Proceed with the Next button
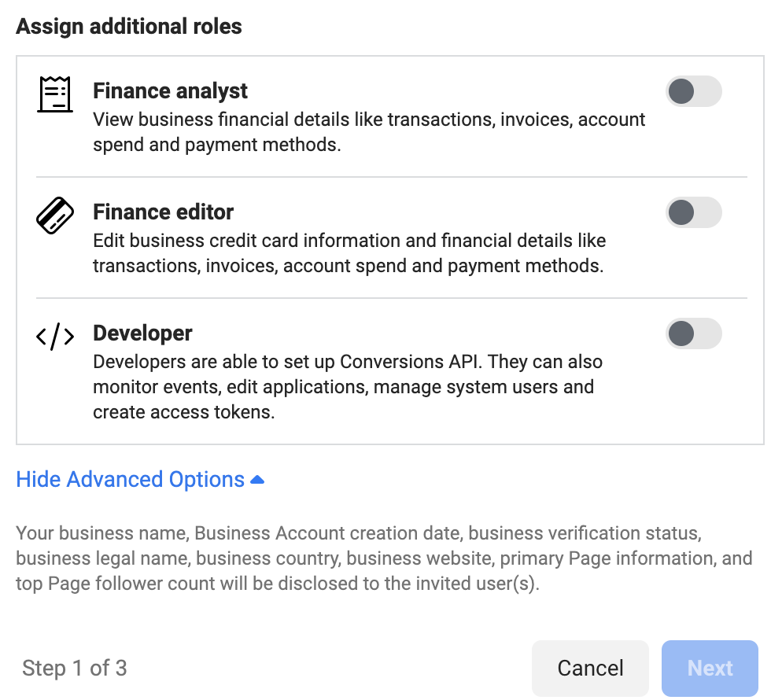The height and width of the screenshot is (700, 771). pos(710,668)
